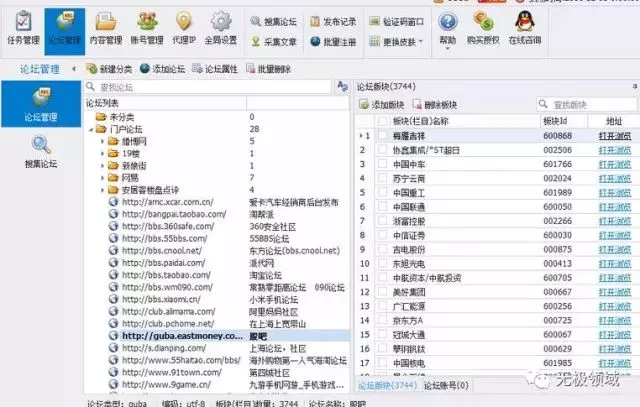Click 购买授权 buy license icon
Screen dimensions: 640x407
[x=483, y=28]
